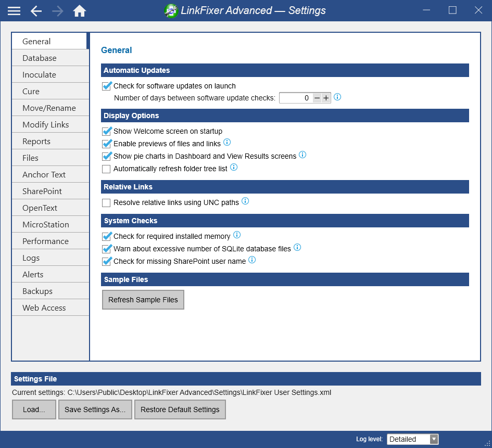Show info for pie charts option

[x=302, y=155]
